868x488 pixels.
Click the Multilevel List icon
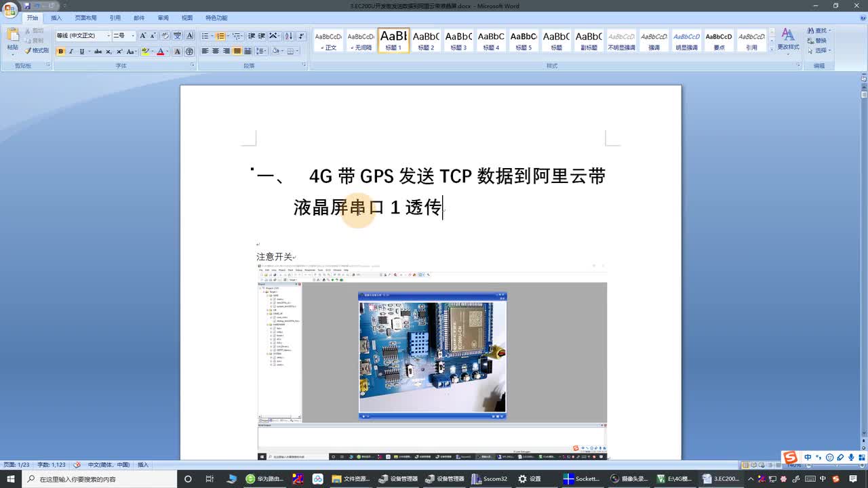coord(237,36)
